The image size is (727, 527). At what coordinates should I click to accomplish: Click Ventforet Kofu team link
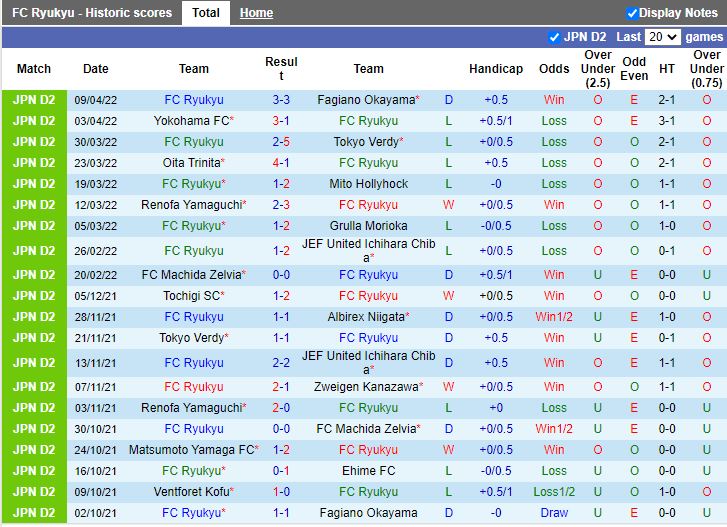191,491
